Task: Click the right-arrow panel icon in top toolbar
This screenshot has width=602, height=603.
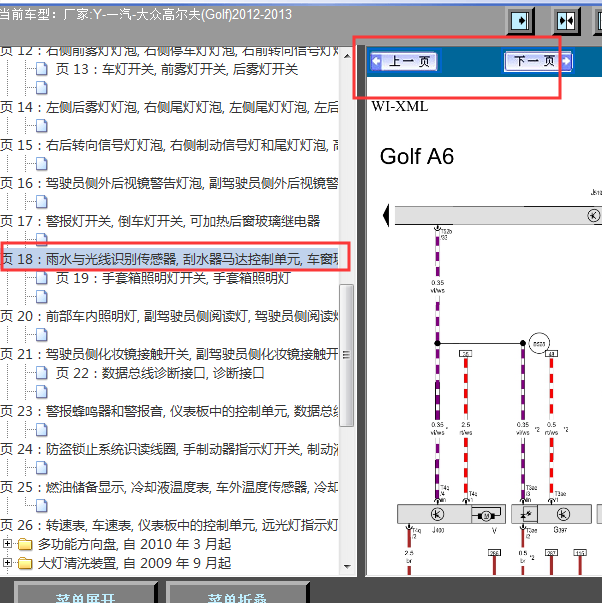Action: 520,20
